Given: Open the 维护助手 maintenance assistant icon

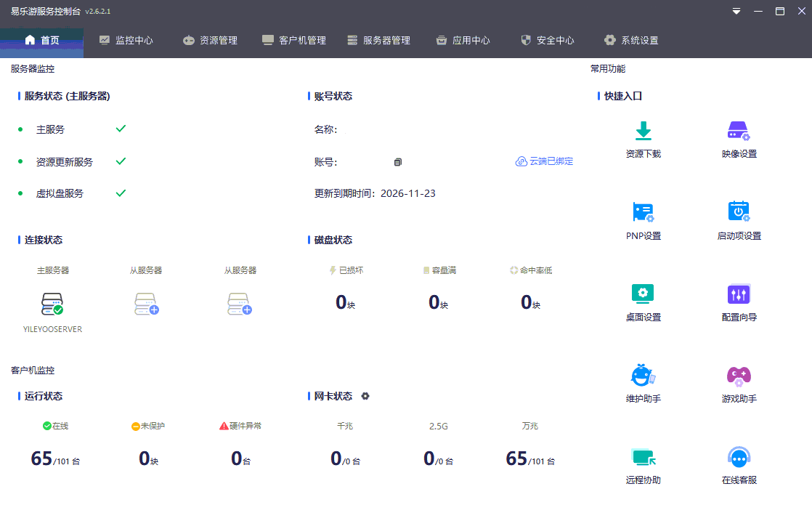Looking at the screenshot, I should pyautogui.click(x=643, y=375).
